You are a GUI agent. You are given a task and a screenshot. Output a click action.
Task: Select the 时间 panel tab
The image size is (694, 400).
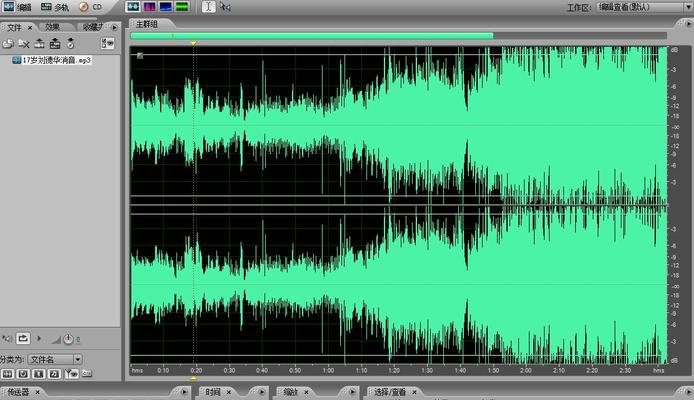point(213,392)
